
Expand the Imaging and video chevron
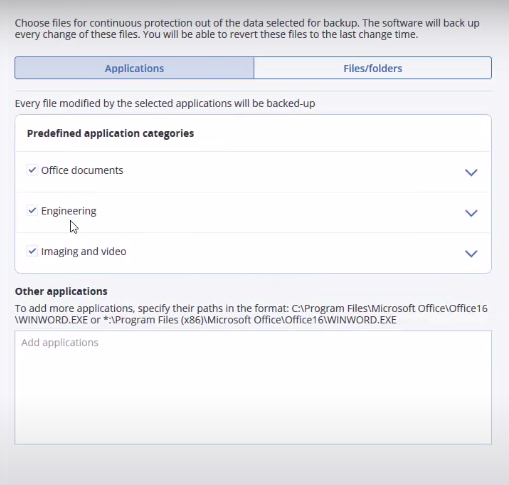click(x=471, y=253)
